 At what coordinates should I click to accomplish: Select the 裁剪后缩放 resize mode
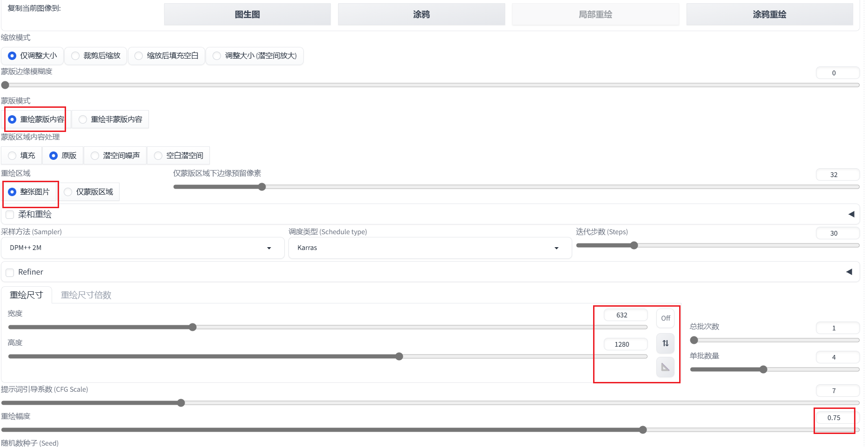click(x=96, y=56)
